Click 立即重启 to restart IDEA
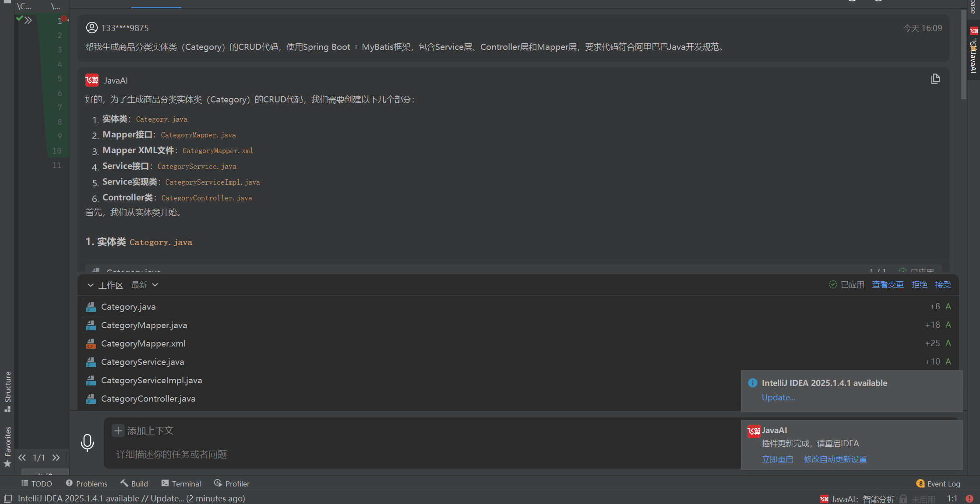Screen dimensions: 980x504 (x=777, y=459)
